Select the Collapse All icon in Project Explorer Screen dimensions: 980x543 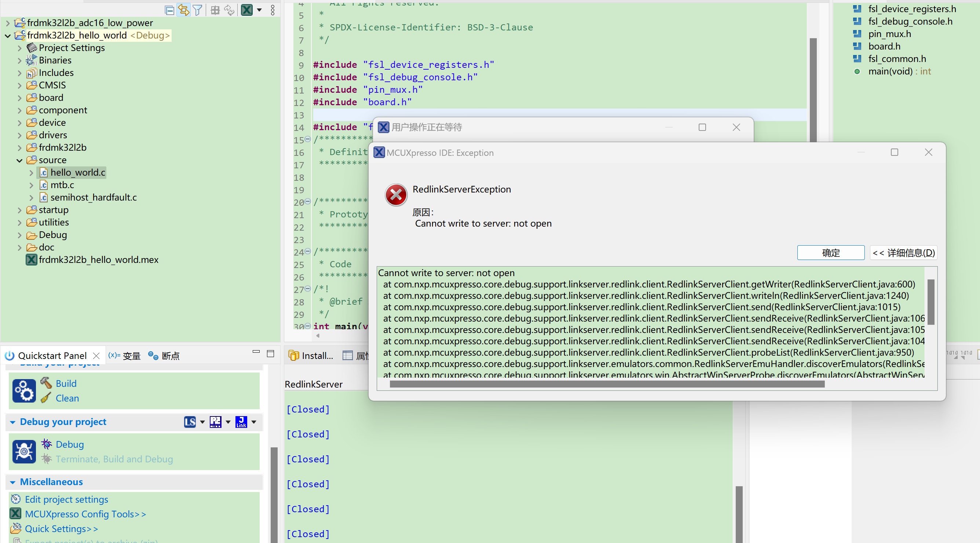pyautogui.click(x=169, y=10)
